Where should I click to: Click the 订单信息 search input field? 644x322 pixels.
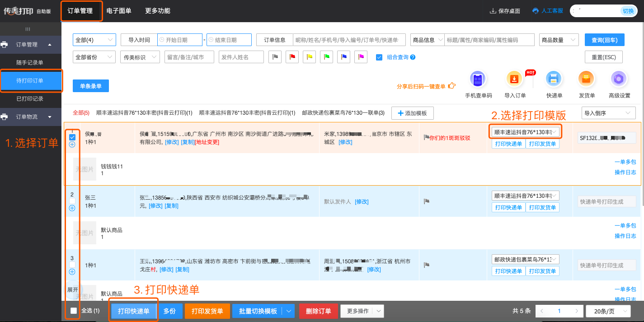(349, 40)
